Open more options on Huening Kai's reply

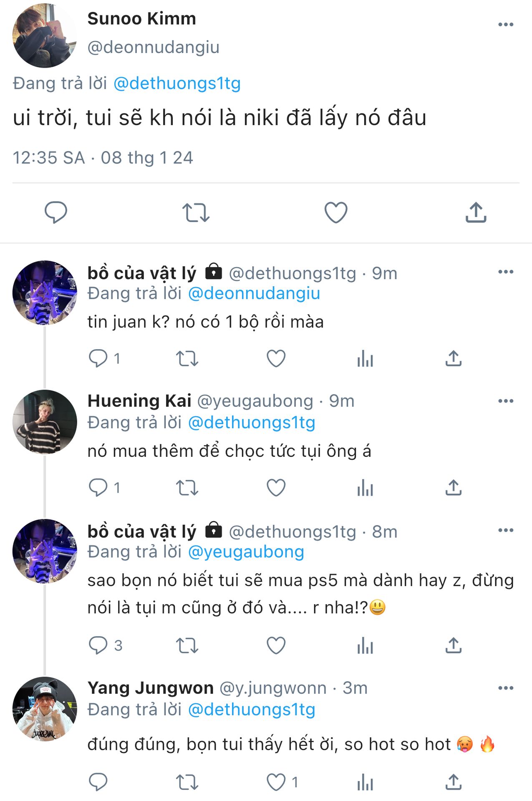tap(506, 401)
